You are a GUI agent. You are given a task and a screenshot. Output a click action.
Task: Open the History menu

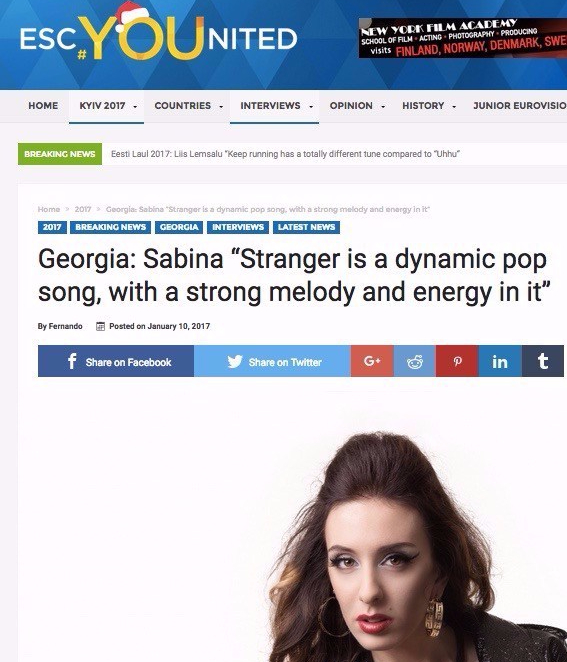[x=428, y=106]
